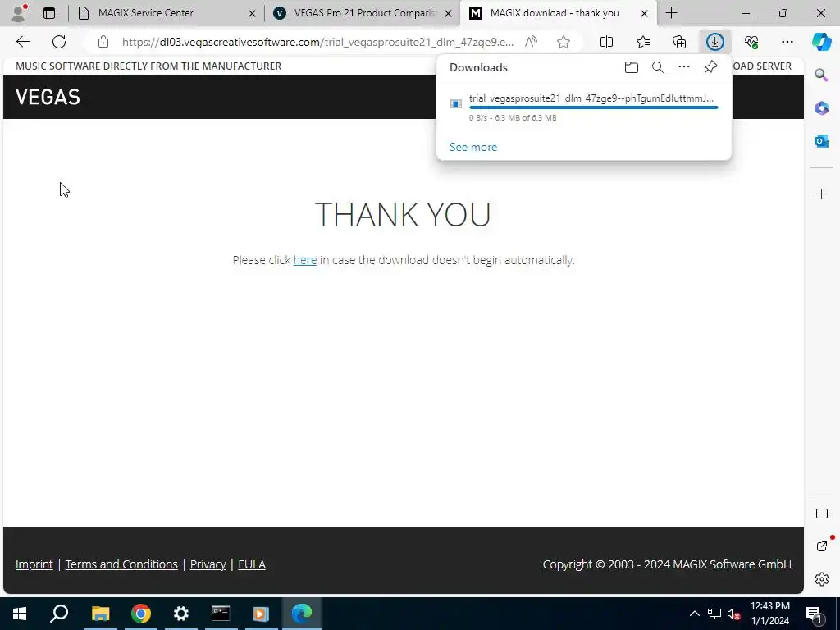Click the THANK YOU heading
840x630 pixels.
pos(403,214)
